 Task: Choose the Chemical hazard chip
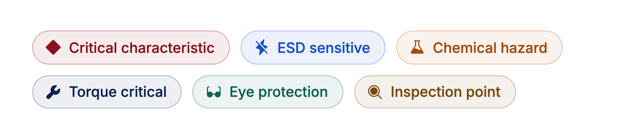pyautogui.click(x=479, y=48)
